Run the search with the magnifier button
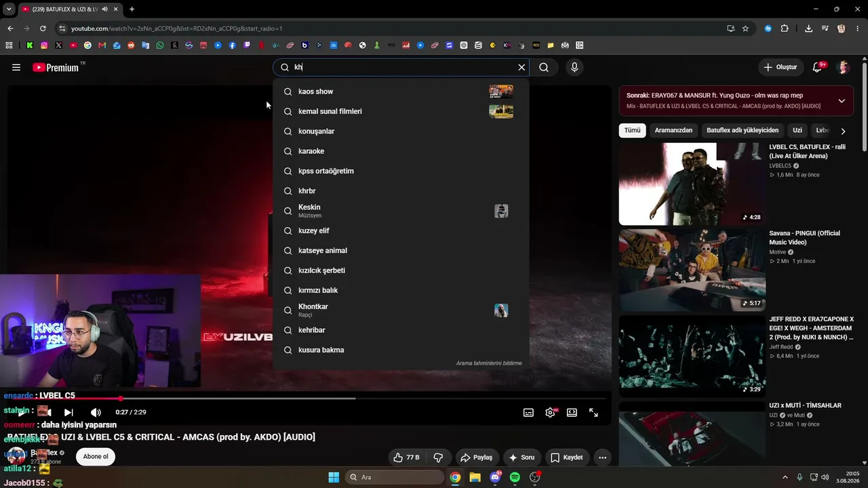Viewport: 868px width, 488px height. (x=544, y=67)
